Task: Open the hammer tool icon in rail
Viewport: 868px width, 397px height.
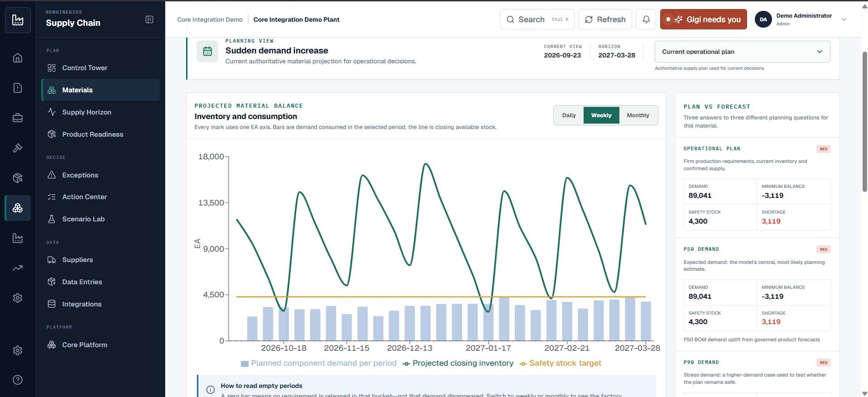Action: [x=18, y=148]
